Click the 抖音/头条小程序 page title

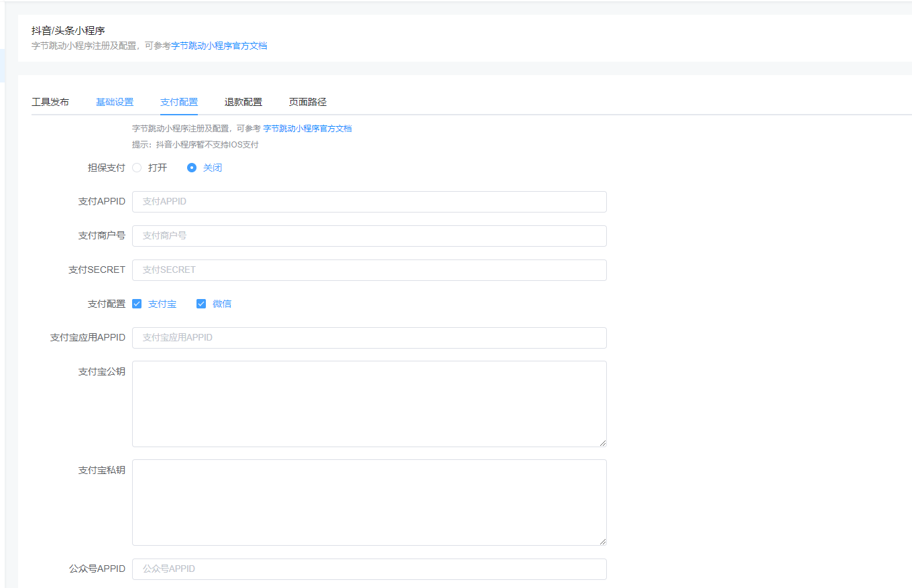[x=68, y=31]
